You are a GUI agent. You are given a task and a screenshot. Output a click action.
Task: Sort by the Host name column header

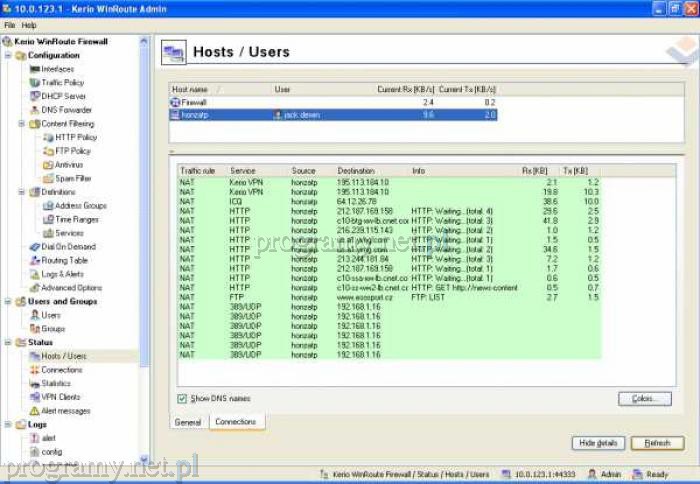[192, 89]
